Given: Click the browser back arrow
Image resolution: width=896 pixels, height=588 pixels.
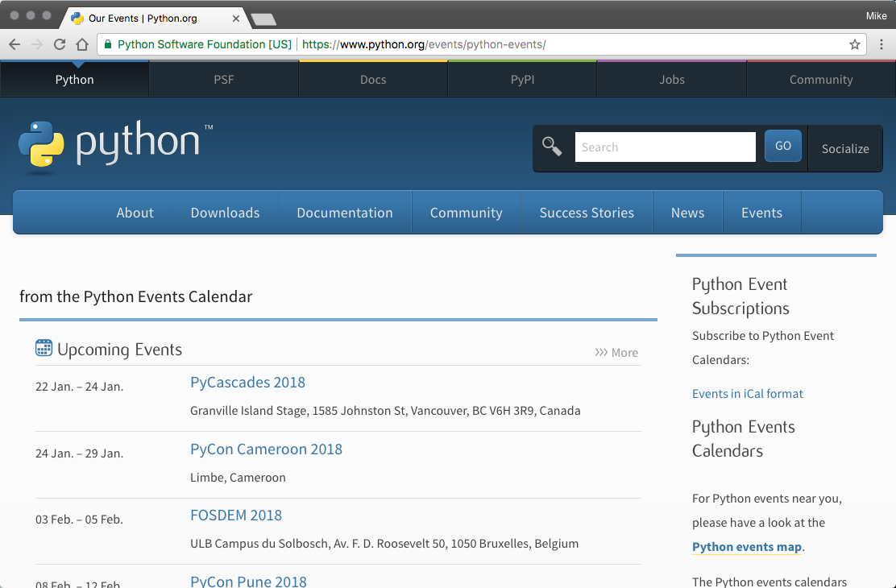Looking at the screenshot, I should coord(15,45).
